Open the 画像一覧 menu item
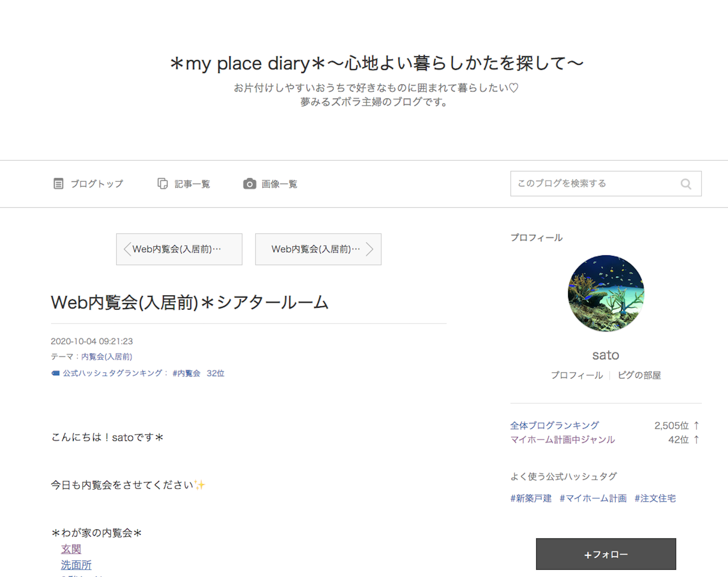Image resolution: width=728 pixels, height=577 pixels. [x=270, y=184]
